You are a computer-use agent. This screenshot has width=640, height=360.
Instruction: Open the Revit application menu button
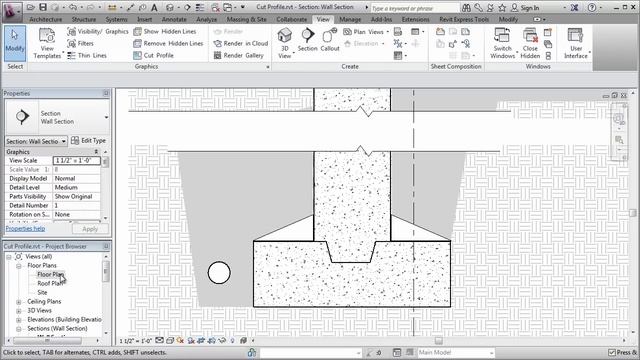click(11, 11)
